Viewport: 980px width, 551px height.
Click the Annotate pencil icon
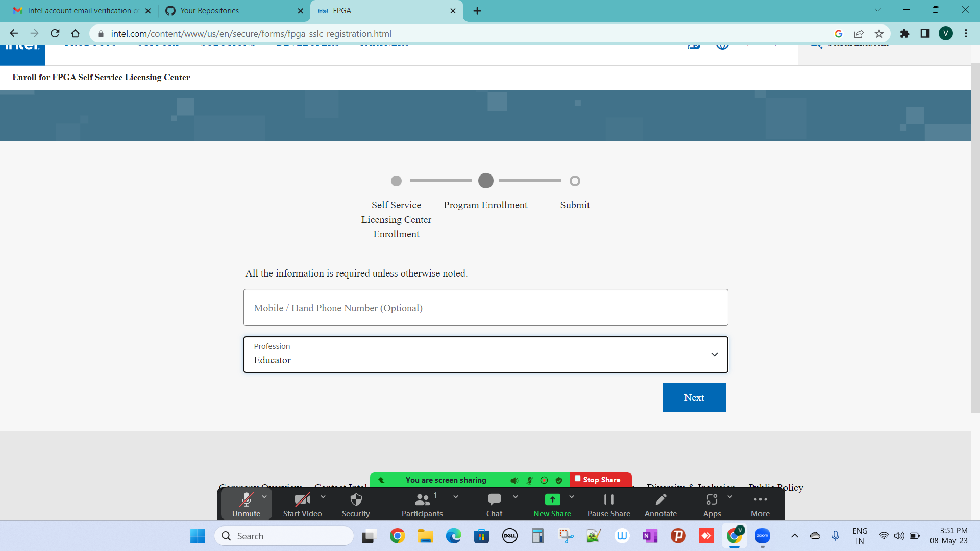coord(660,499)
